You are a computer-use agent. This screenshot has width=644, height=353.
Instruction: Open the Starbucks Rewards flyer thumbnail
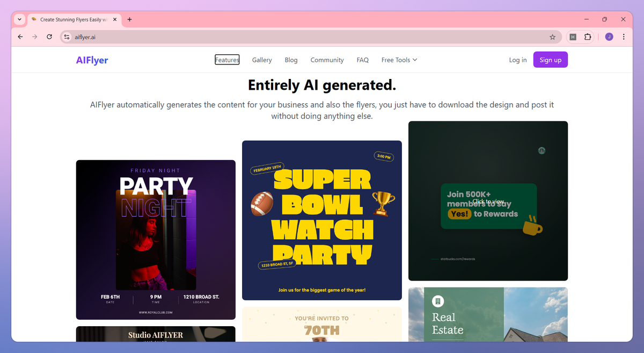(x=488, y=201)
